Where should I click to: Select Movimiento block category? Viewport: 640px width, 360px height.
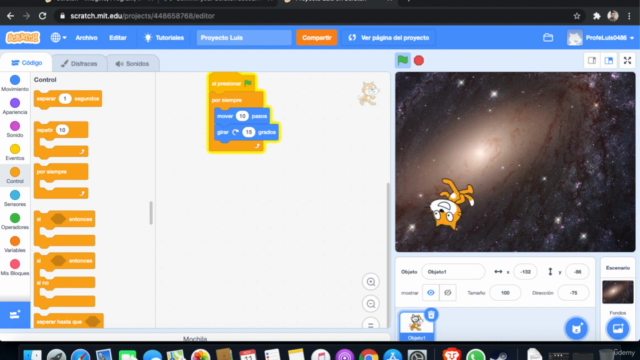pyautogui.click(x=15, y=83)
